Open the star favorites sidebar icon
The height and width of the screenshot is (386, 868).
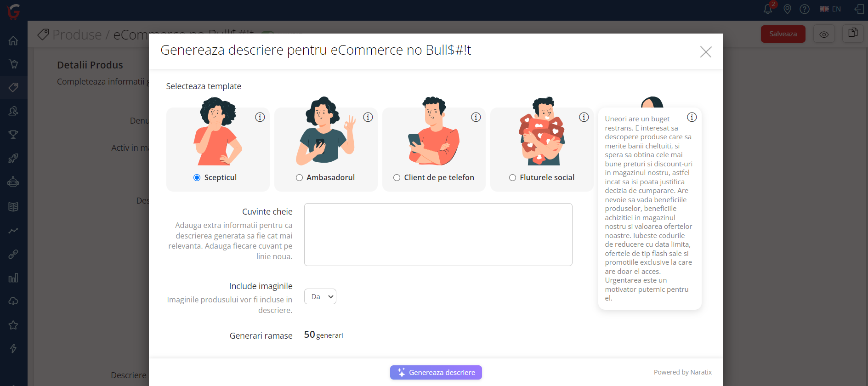point(13,325)
